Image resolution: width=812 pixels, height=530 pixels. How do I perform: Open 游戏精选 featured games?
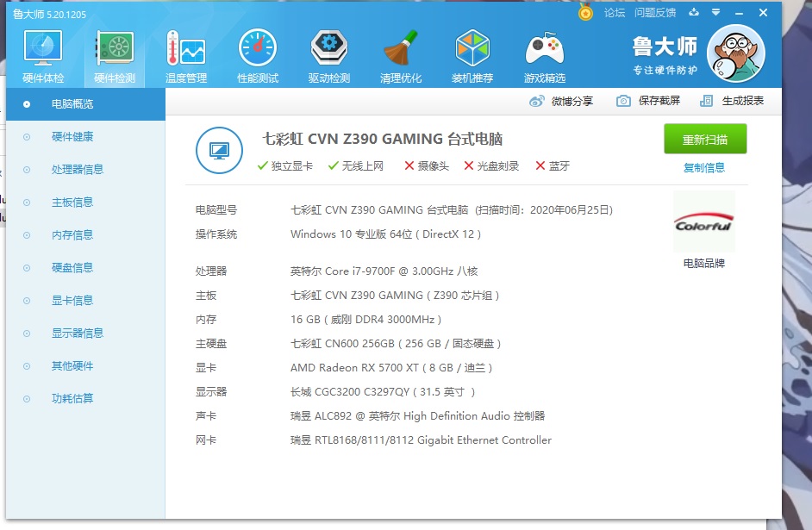(x=544, y=56)
